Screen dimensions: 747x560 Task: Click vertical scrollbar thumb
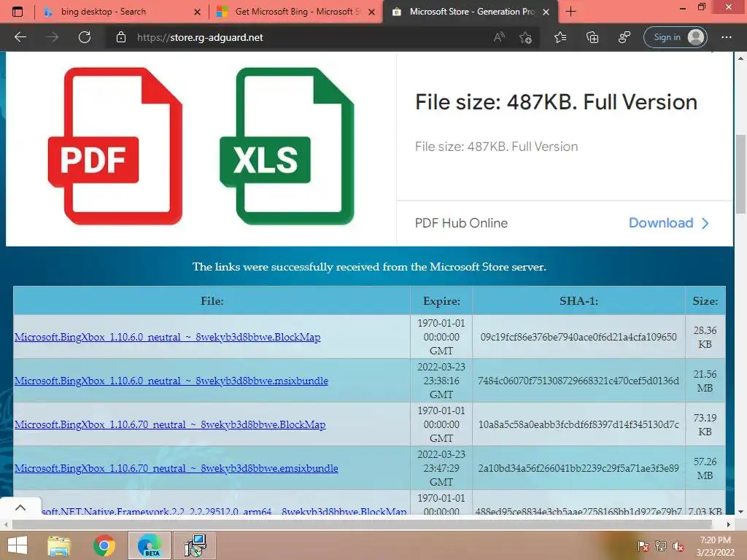coord(740,174)
